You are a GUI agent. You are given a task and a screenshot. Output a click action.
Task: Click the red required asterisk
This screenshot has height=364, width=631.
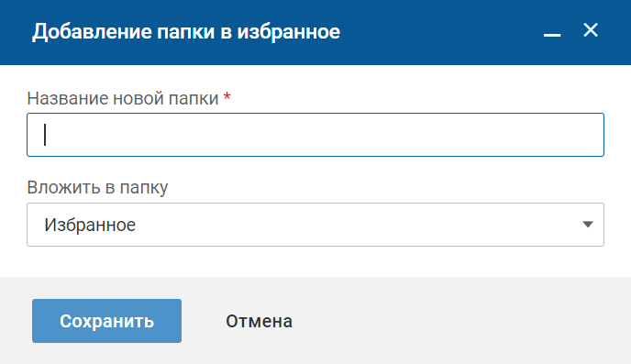click(x=227, y=96)
